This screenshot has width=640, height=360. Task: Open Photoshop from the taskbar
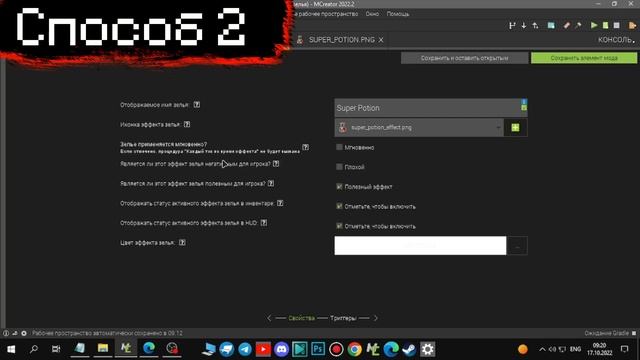(x=318, y=349)
